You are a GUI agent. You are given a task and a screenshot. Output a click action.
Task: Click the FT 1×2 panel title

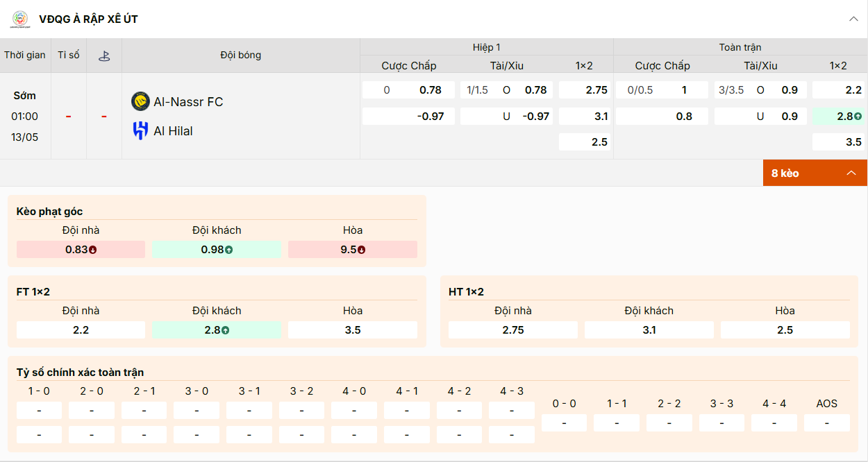[33, 292]
